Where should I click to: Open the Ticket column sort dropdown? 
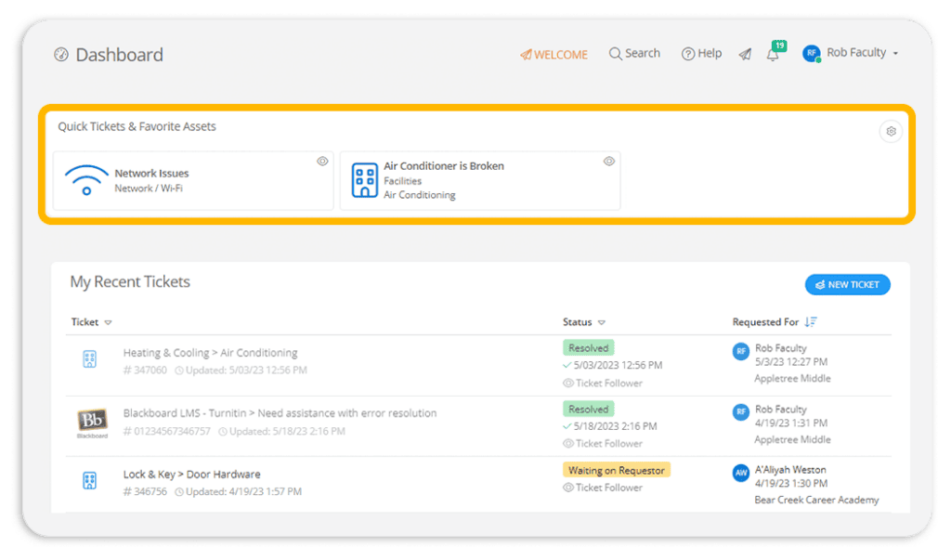[108, 321]
